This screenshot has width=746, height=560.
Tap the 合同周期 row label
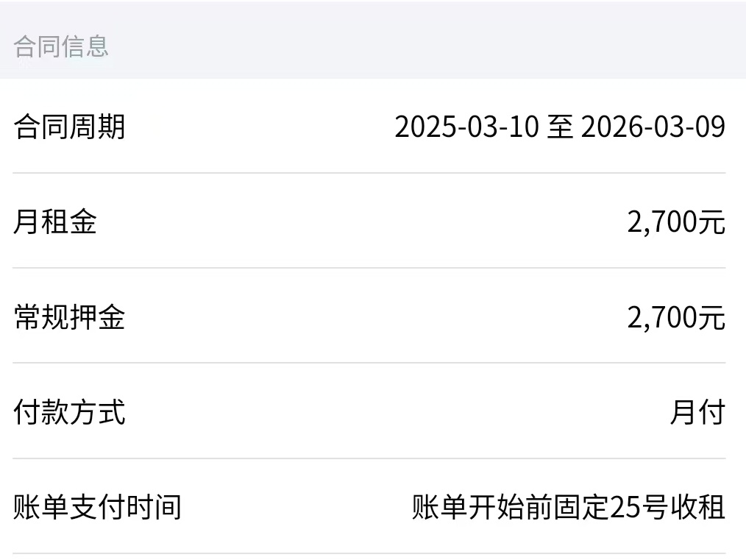[69, 127]
